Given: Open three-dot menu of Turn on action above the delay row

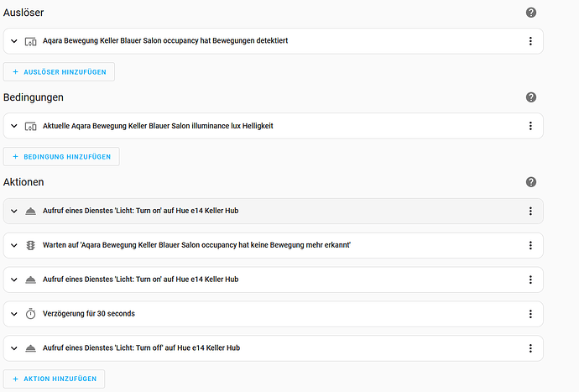Looking at the screenshot, I should tap(530, 280).
